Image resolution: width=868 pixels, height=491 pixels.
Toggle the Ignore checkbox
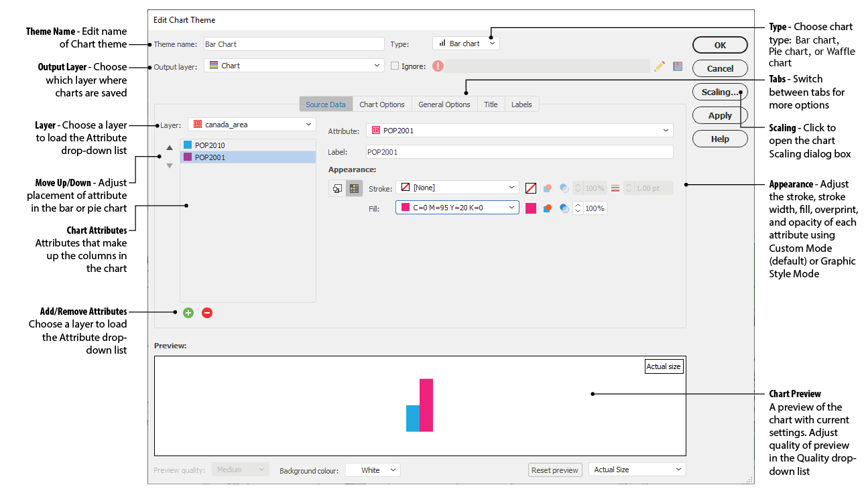point(395,66)
